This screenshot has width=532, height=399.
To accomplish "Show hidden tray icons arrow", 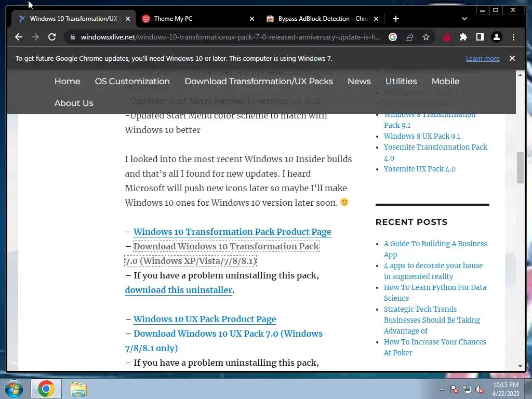I will pos(442,389).
